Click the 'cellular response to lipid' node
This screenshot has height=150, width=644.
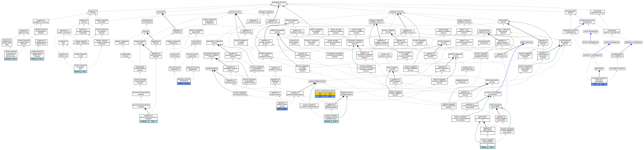click(x=80, y=55)
